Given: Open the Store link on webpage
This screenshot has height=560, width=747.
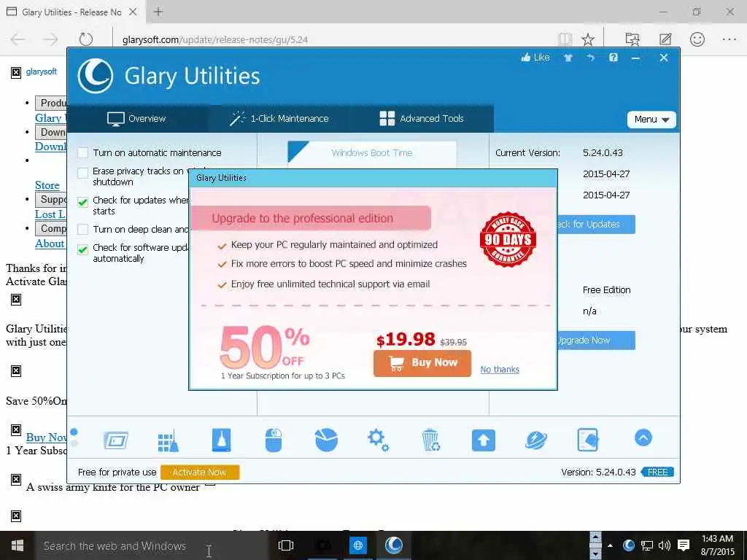Looking at the screenshot, I should click(x=47, y=185).
